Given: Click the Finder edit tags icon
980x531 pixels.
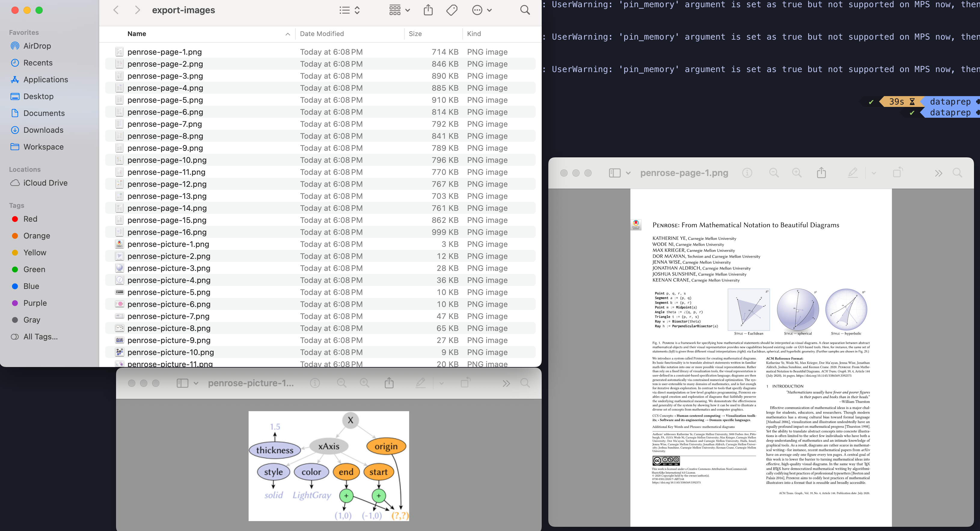Looking at the screenshot, I should tap(452, 10).
